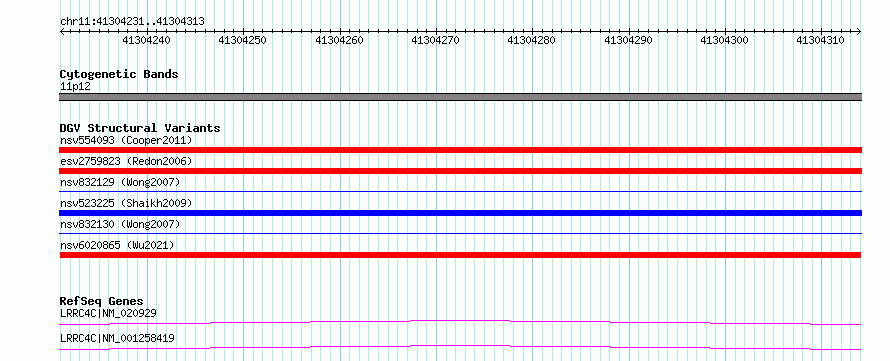Click ruler position 41304250
Screen dimensions: 890x361
[x=242, y=40]
